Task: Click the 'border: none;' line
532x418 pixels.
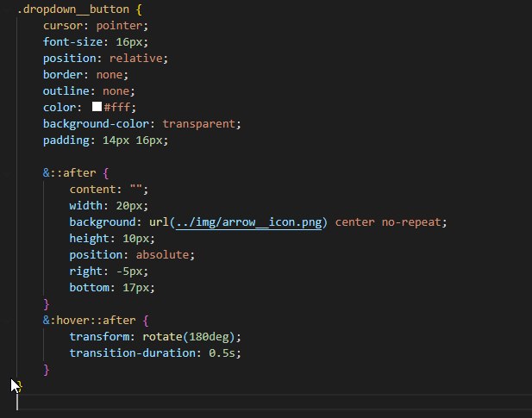Action: tap(86, 75)
